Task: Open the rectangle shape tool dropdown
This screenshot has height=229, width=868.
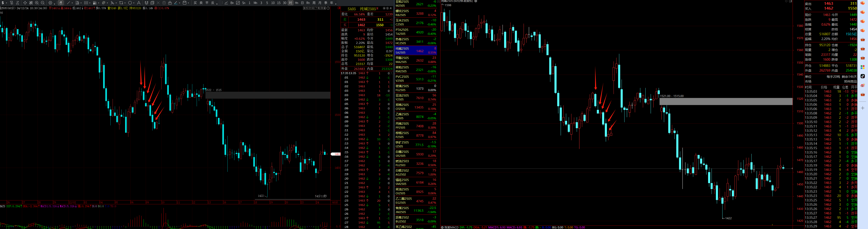Action: click(x=125, y=3)
